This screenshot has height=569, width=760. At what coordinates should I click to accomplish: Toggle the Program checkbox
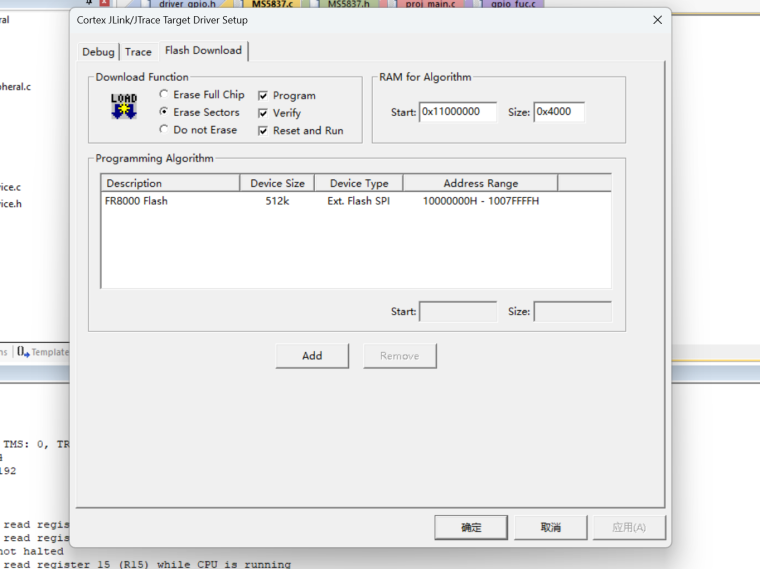(263, 96)
